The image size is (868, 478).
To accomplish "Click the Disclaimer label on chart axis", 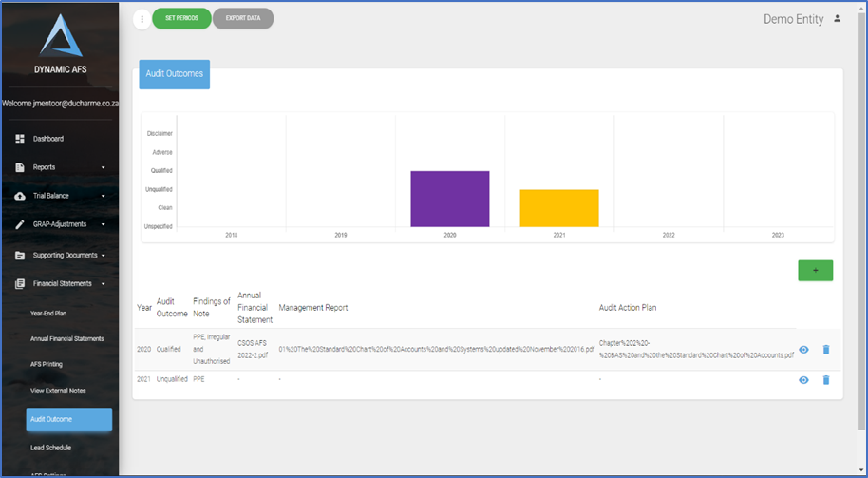I will (x=160, y=134).
